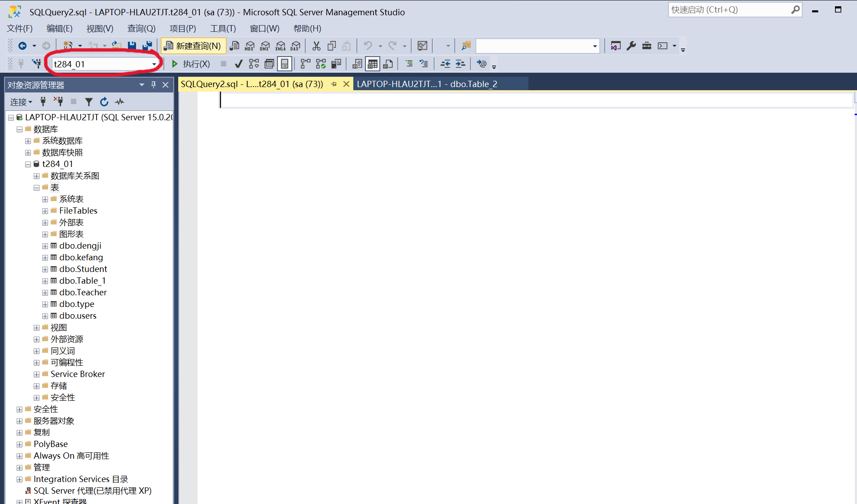Open the t284_01 database dropdown
This screenshot has height=504, width=857.
pyautogui.click(x=154, y=64)
